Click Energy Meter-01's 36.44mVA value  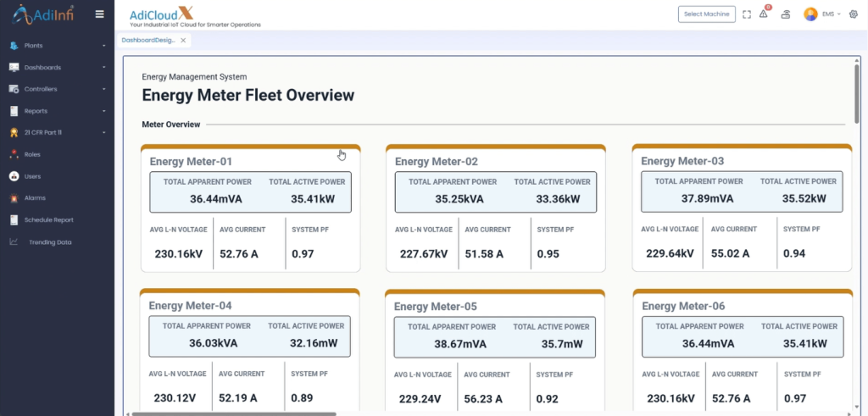216,199
